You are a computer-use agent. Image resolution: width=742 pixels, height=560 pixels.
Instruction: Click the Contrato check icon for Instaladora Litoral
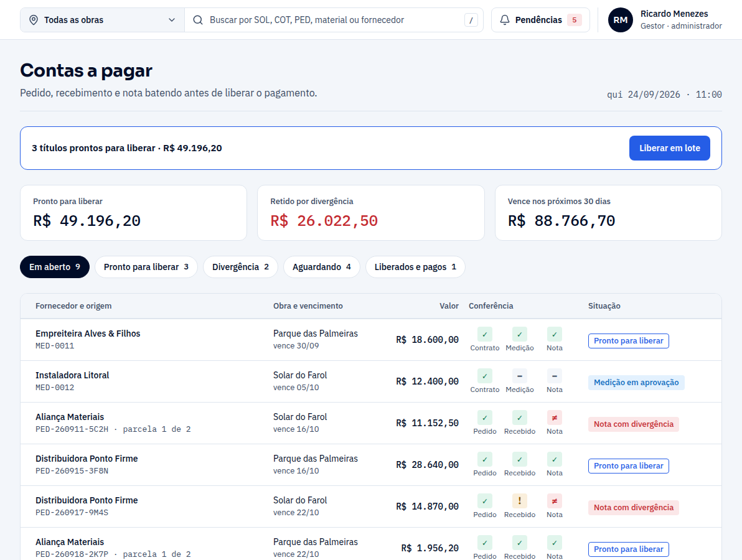click(484, 376)
